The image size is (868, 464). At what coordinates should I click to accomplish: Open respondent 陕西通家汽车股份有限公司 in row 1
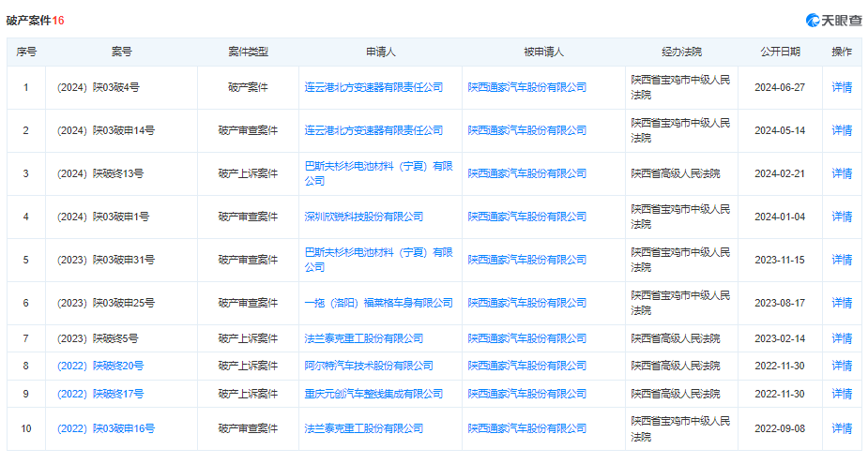527,87
